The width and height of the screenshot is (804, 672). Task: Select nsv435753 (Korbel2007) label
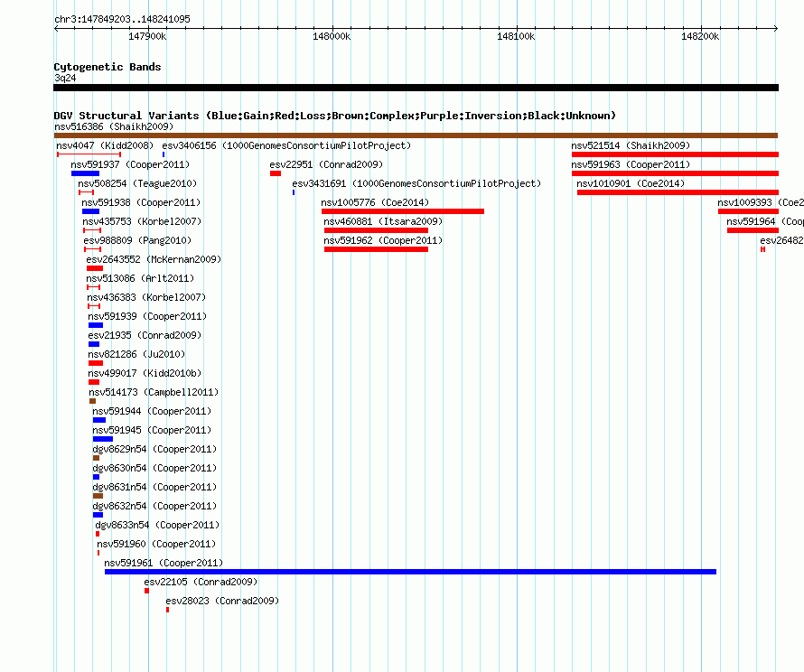click(142, 221)
